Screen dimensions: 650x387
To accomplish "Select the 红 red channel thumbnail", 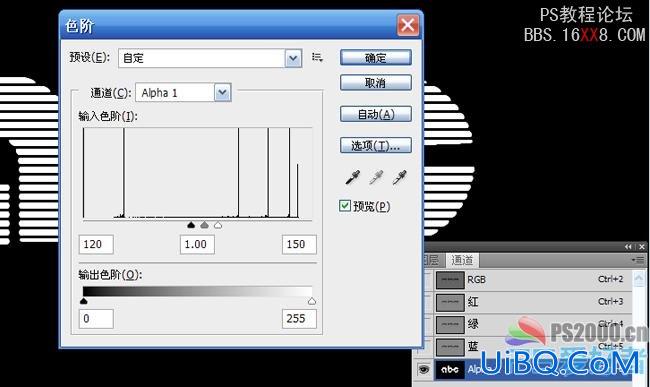I will pos(450,302).
